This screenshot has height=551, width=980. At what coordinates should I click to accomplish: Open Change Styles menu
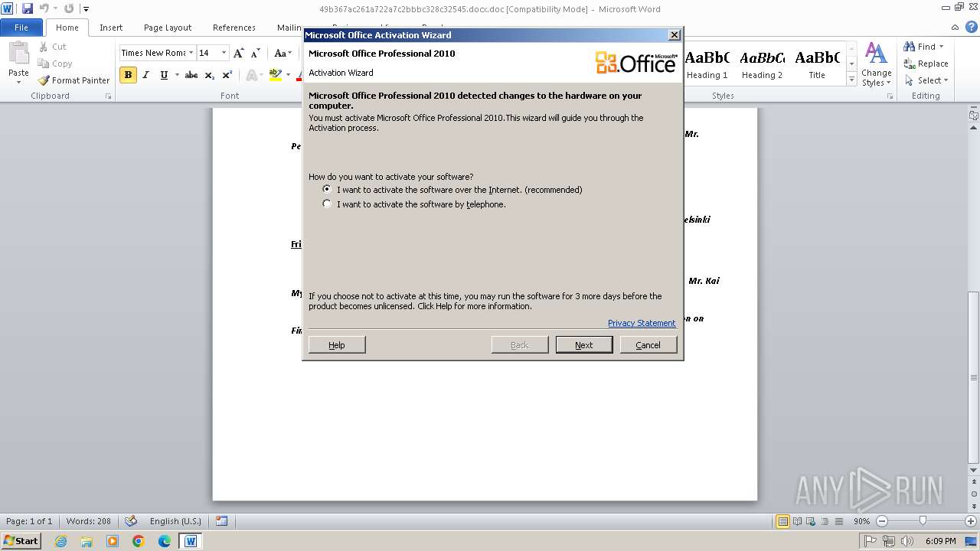tap(876, 65)
